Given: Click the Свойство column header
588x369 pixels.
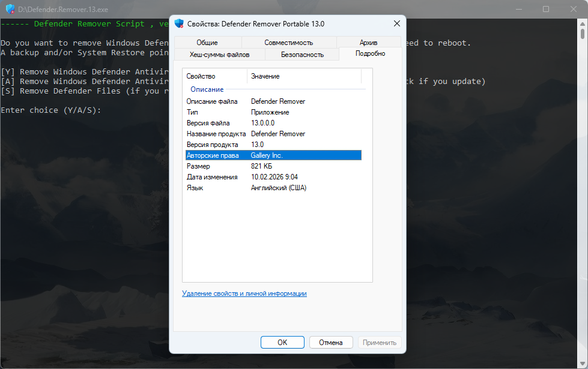Looking at the screenshot, I should tap(215, 76).
